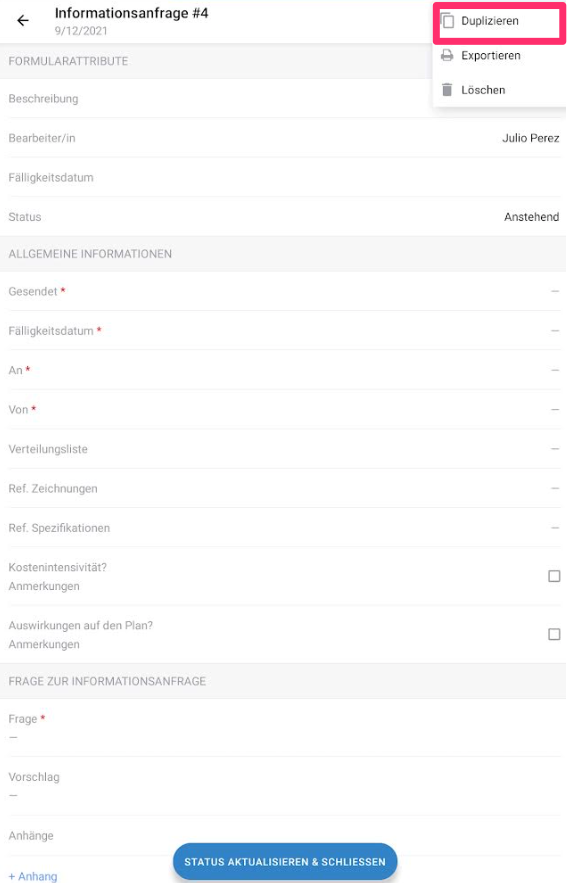The width and height of the screenshot is (567, 883).
Task: Select Löschen menu entry
Action: point(499,90)
